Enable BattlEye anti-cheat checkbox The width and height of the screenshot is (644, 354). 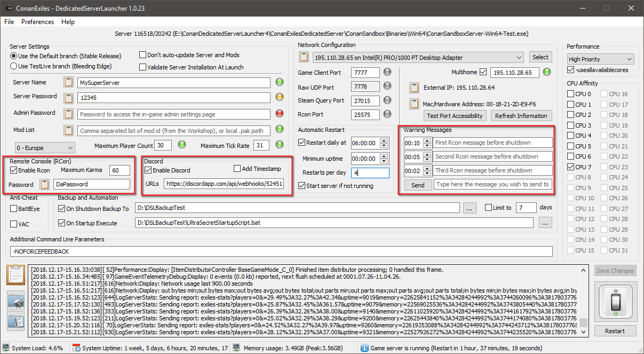coord(14,209)
